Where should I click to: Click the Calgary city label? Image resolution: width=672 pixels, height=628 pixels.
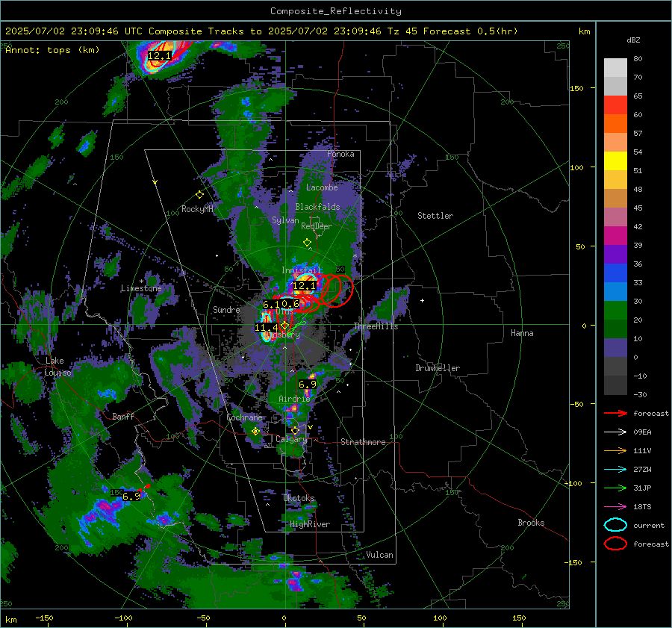(x=291, y=439)
